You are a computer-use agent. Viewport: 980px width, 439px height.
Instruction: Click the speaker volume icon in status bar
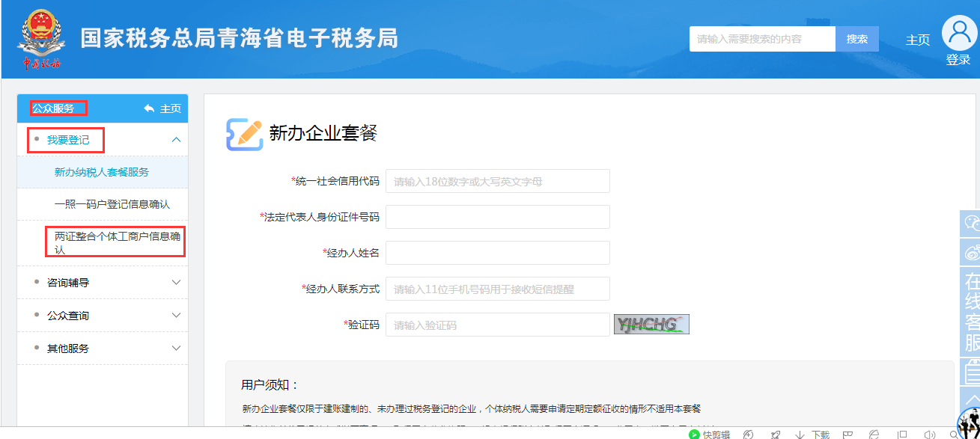click(928, 434)
